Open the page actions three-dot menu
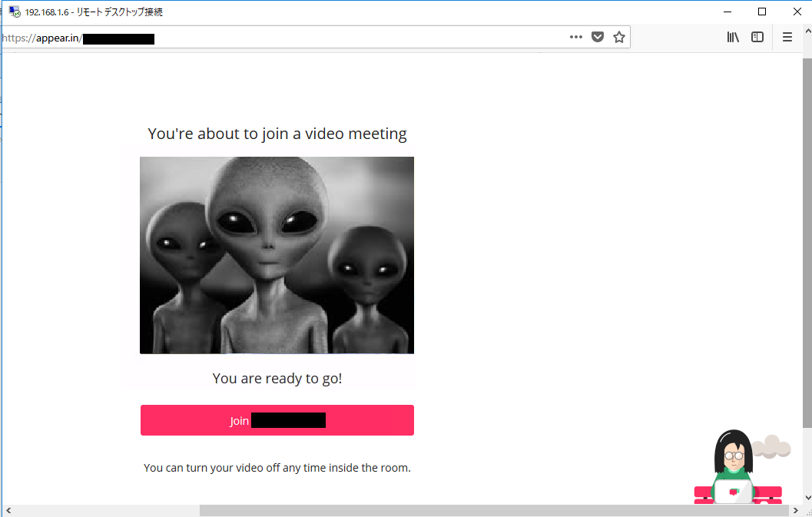 pos(576,37)
